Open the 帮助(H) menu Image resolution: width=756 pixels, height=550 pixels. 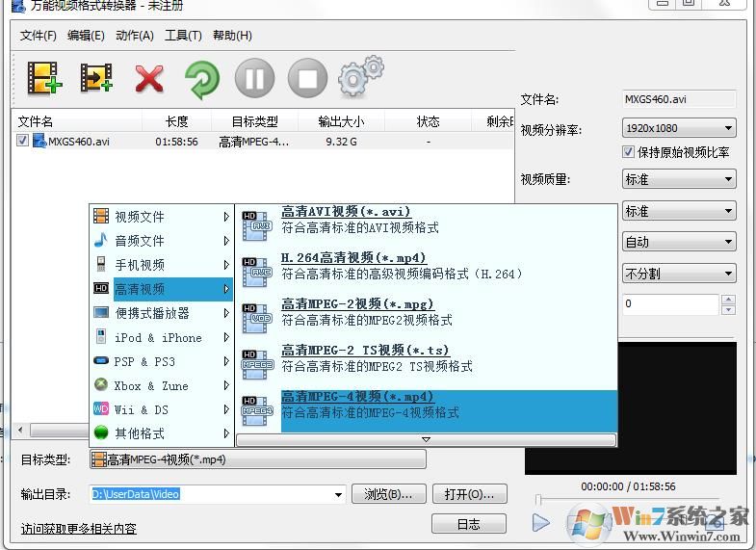232,36
